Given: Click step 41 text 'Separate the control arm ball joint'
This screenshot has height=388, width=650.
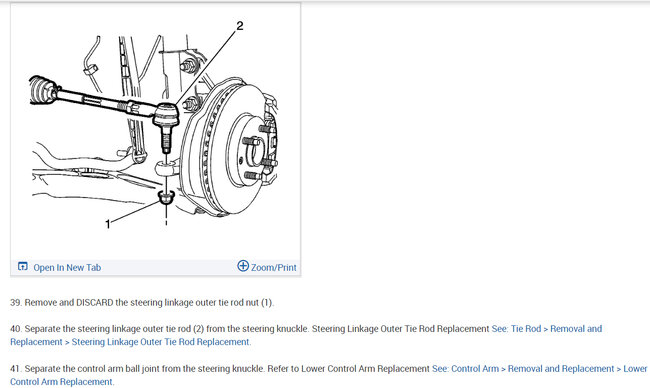Looking at the screenshot, I should [144, 369].
